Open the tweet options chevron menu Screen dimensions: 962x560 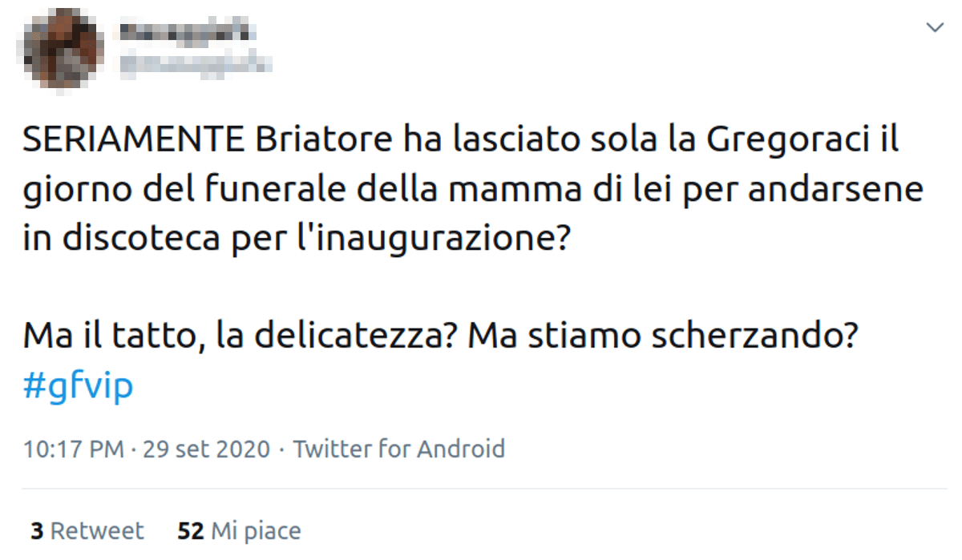tap(935, 28)
